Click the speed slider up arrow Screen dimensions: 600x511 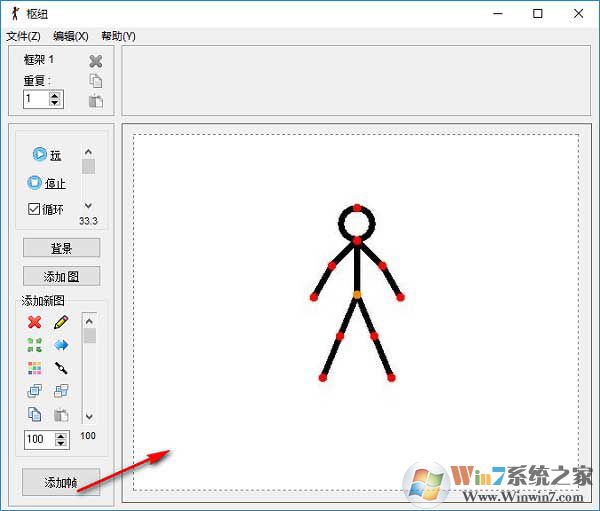pos(88,152)
